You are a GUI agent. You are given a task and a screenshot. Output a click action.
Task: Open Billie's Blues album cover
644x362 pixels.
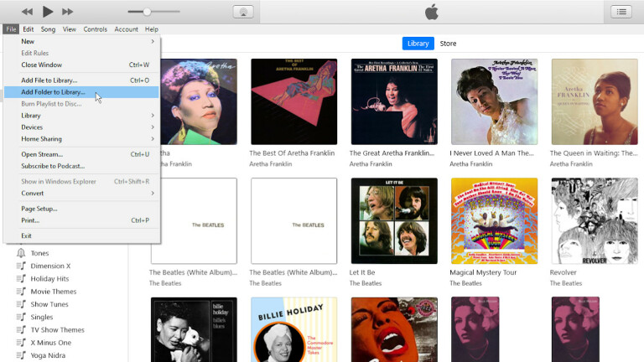[x=194, y=329]
